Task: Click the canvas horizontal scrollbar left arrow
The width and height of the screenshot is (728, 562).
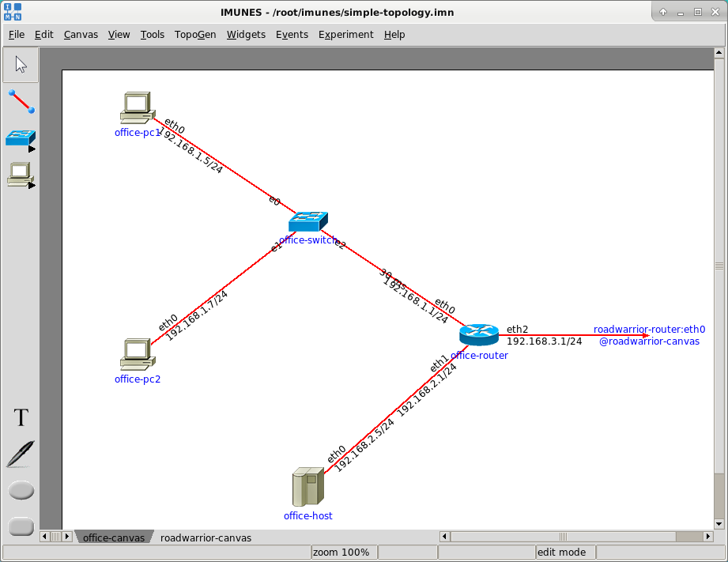Action: click(x=445, y=537)
